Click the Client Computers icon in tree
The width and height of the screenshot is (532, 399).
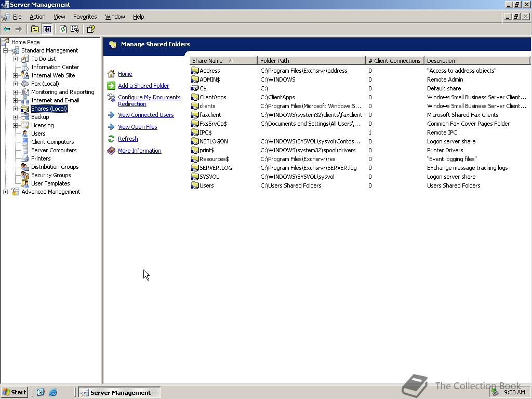pos(25,142)
